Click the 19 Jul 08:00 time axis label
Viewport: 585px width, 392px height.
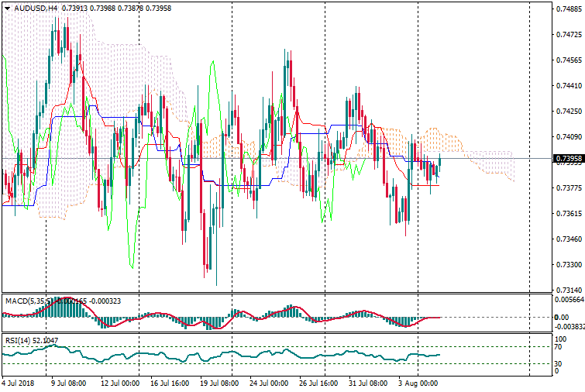pos(217,383)
